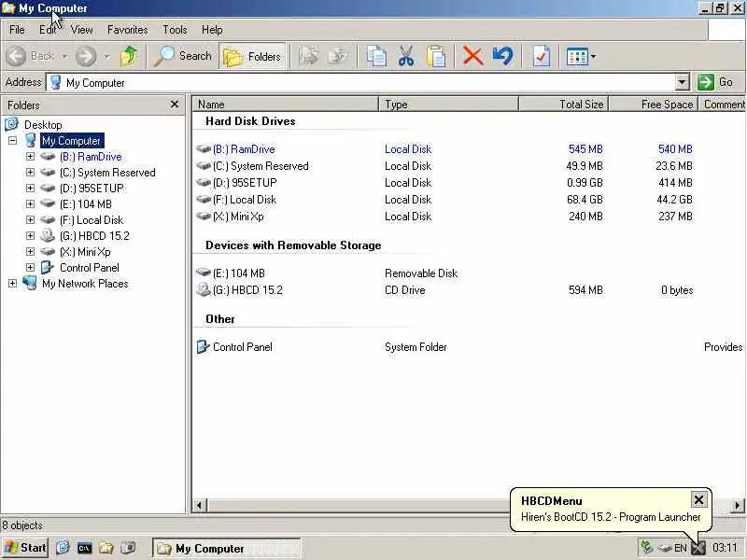
Task: Select (D:) 95SETUP drive in file list
Action: click(x=245, y=182)
